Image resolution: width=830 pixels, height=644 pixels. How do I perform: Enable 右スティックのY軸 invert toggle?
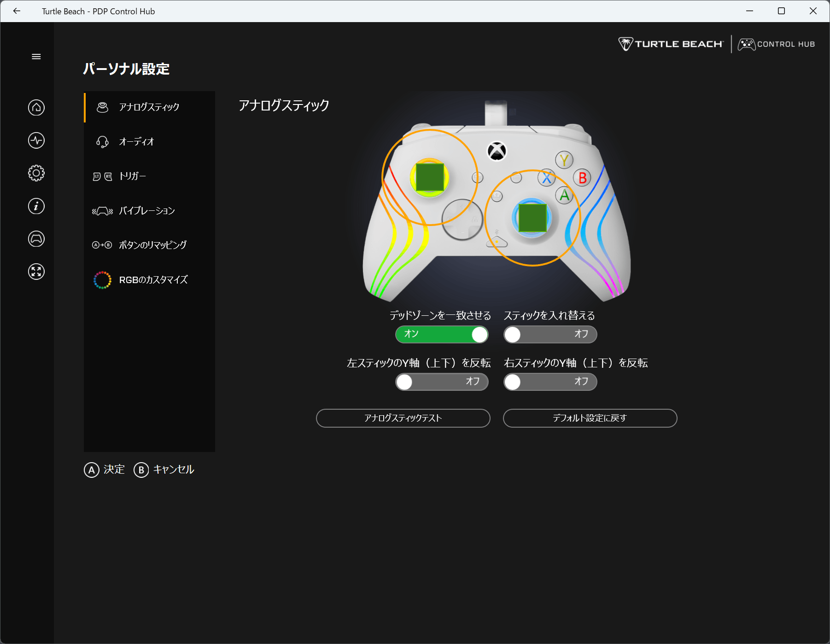[x=550, y=382]
